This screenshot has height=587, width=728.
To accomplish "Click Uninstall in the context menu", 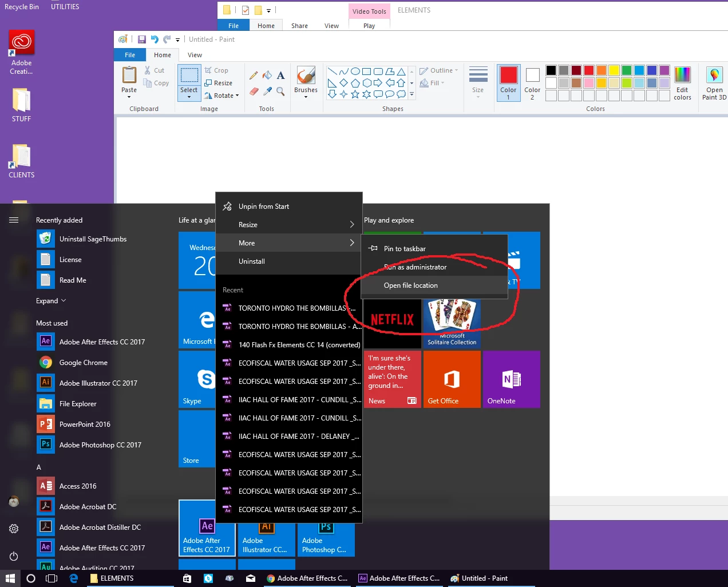I will coord(289,261).
